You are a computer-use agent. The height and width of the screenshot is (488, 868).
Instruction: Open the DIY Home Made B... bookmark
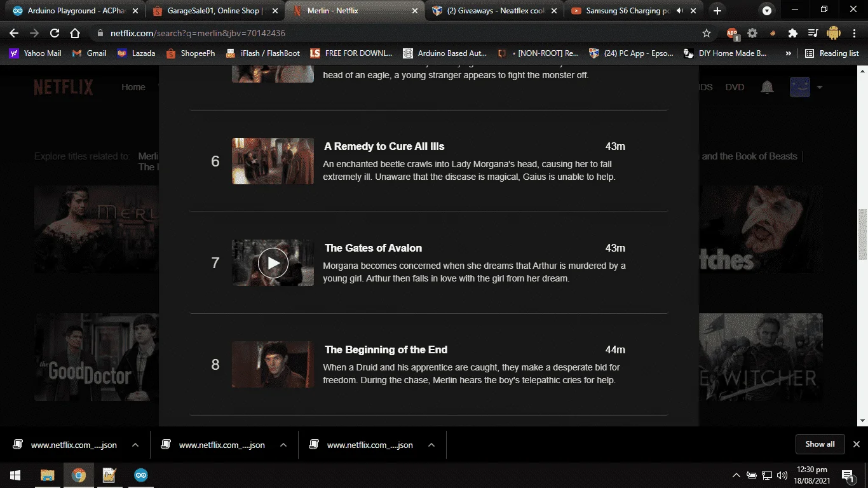click(x=725, y=53)
